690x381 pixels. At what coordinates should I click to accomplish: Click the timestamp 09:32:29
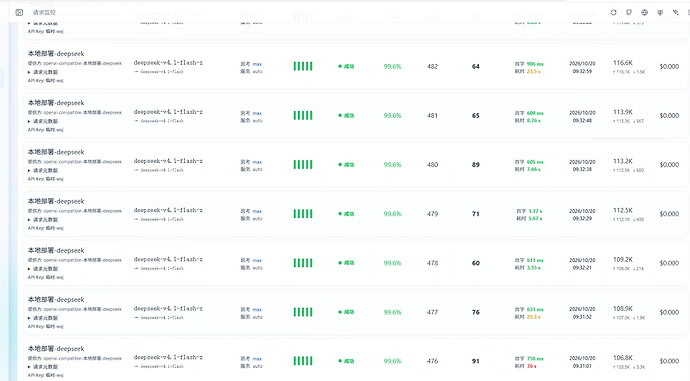tap(582, 219)
